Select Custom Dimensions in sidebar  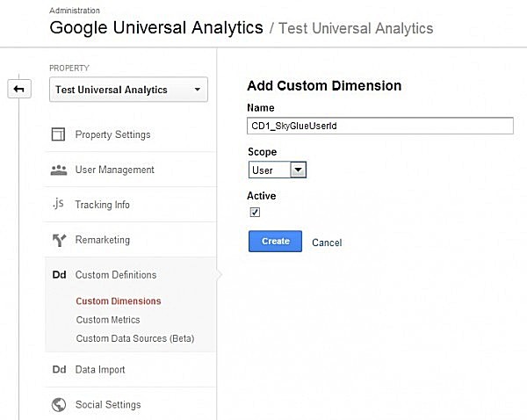119,301
